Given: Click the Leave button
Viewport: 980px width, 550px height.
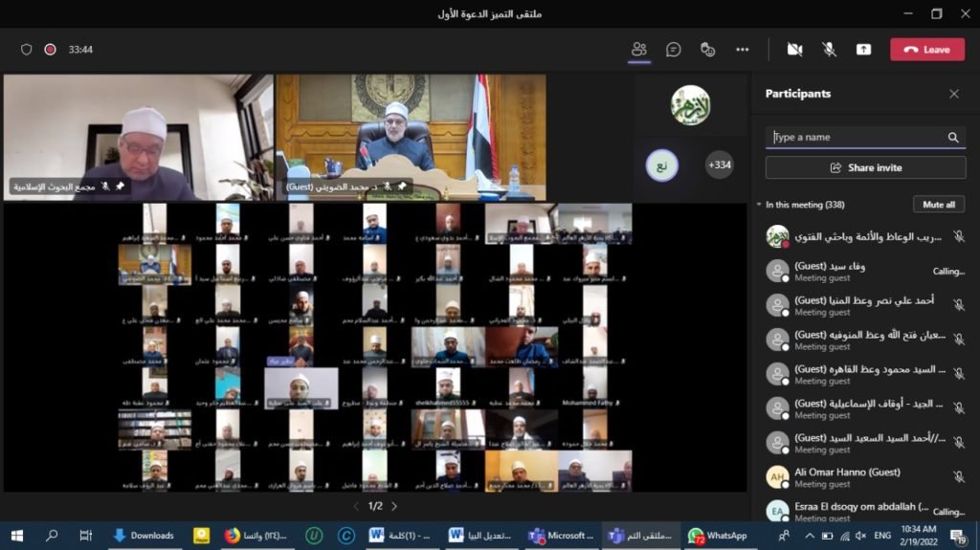Looking at the screenshot, I should [926, 50].
